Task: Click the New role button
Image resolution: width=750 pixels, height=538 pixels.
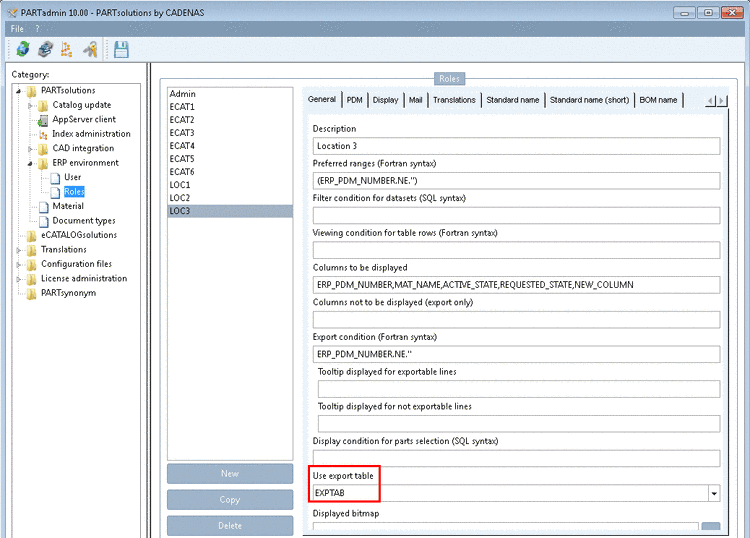Action: click(230, 473)
